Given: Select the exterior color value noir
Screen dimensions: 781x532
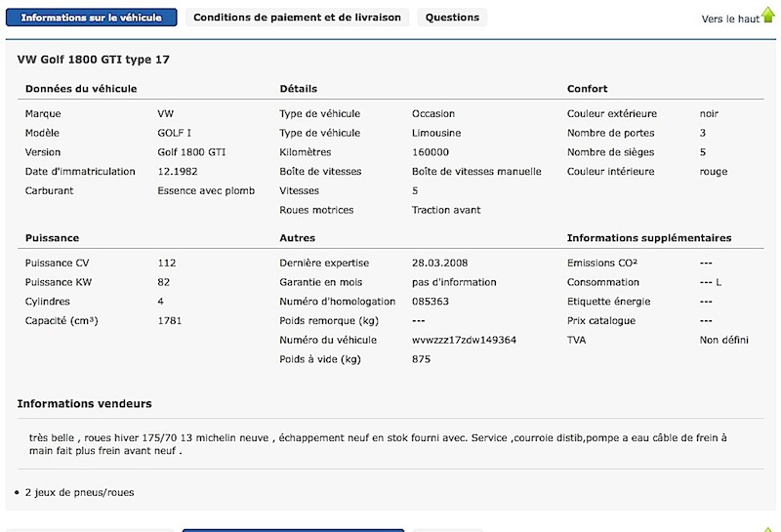Looking at the screenshot, I should [709, 113].
